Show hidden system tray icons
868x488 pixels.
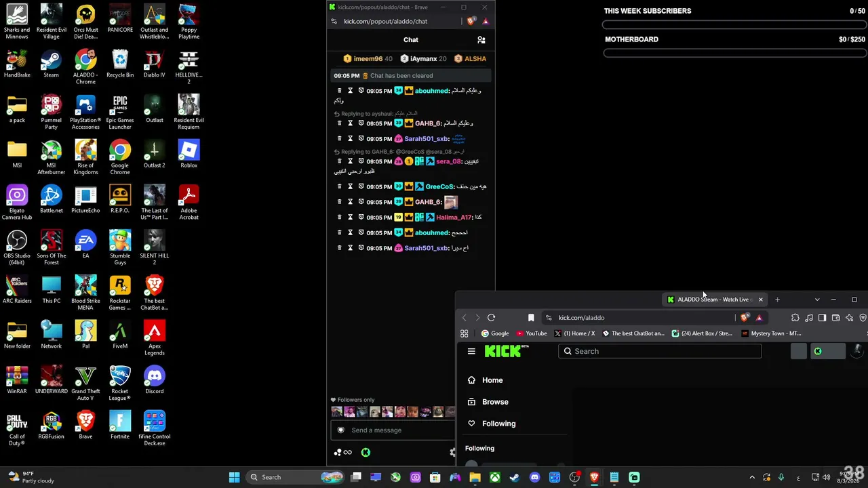coord(751,477)
